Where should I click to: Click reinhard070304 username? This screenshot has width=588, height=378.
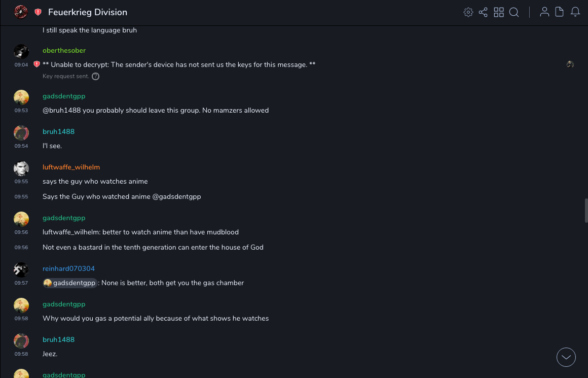[x=68, y=268]
